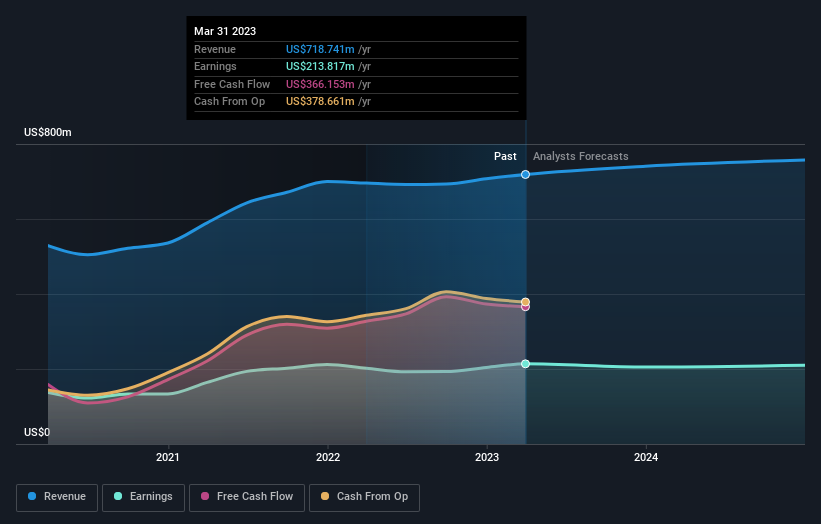Click the orange Cash From Op data marker
Screen dimensions: 821x524
[x=525, y=302]
